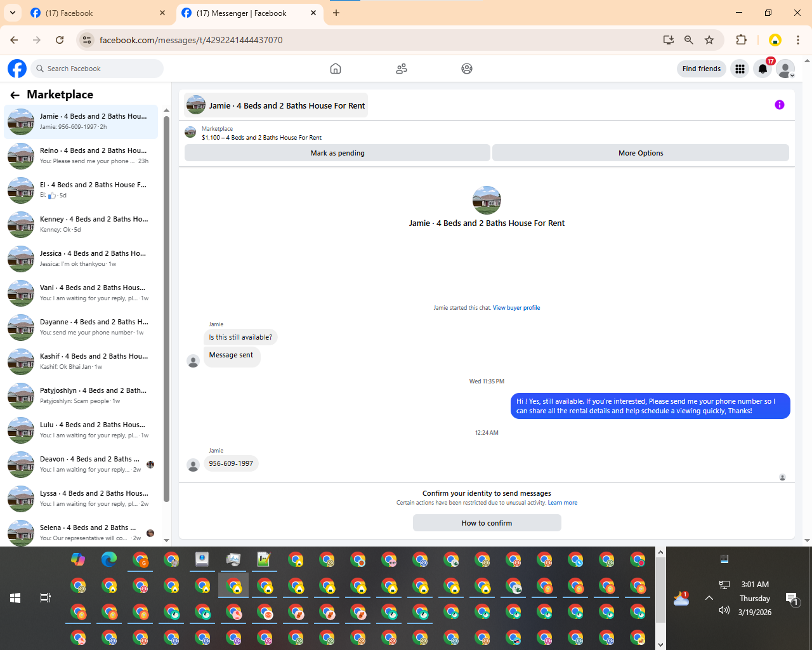Open Dayanne conversation in the list
The image size is (812, 650).
click(x=81, y=327)
